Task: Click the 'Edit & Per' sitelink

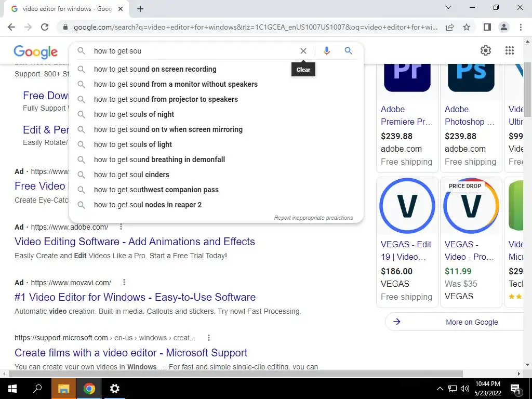Action: point(46,129)
